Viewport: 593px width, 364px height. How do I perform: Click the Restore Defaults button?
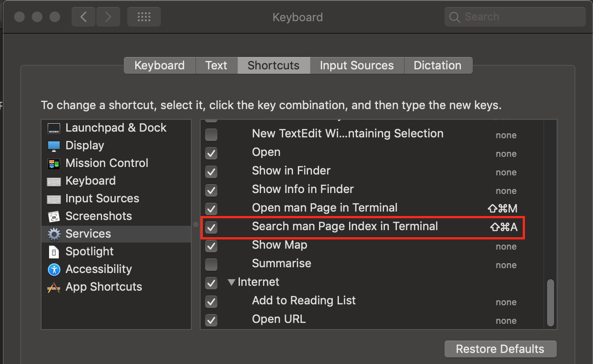click(500, 349)
